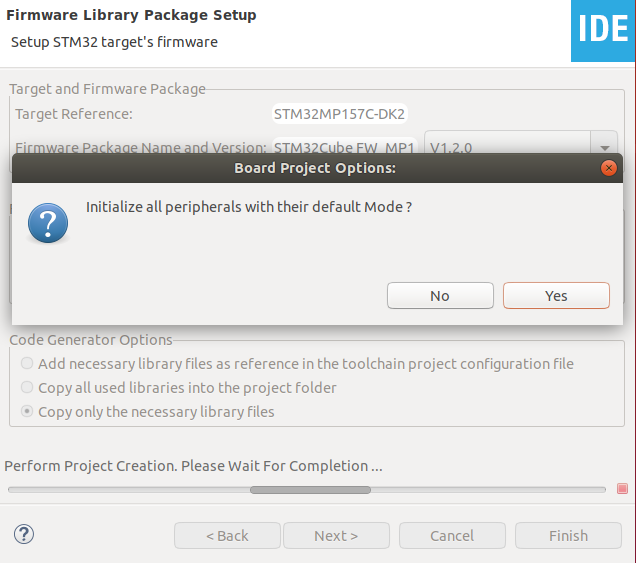Open help via the bottom-left question icon

(x=24, y=534)
